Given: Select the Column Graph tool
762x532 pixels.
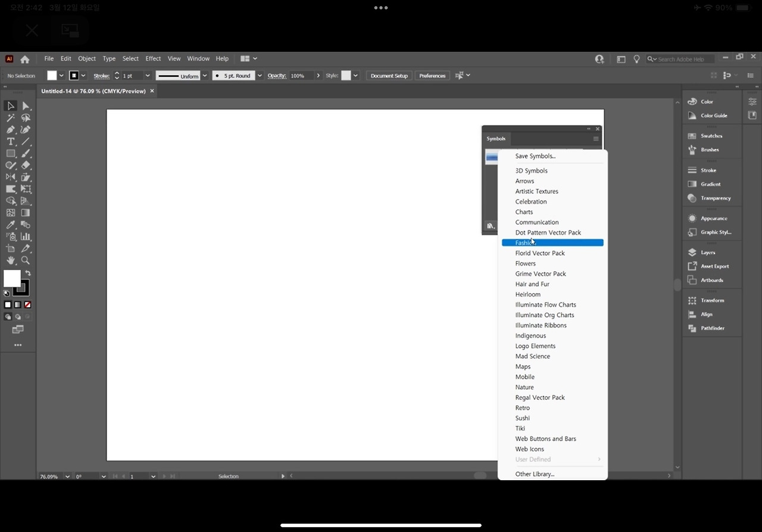Looking at the screenshot, I should [26, 237].
